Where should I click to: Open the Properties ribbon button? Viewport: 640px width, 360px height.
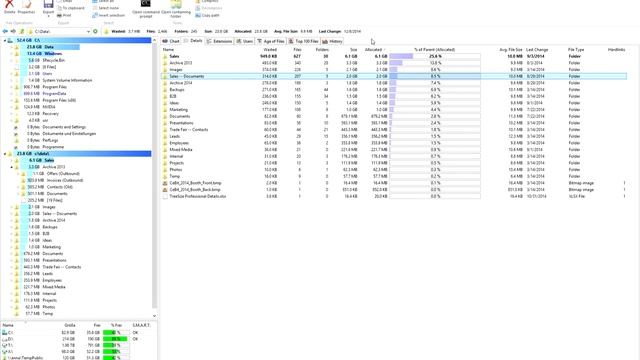pyautogui.click(x=26, y=7)
